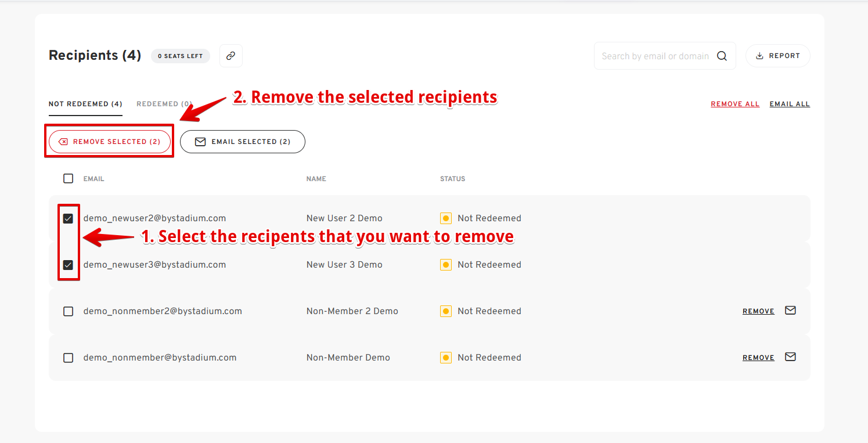
Task: Click the delete icon in Remove Selected
Action: point(63,142)
